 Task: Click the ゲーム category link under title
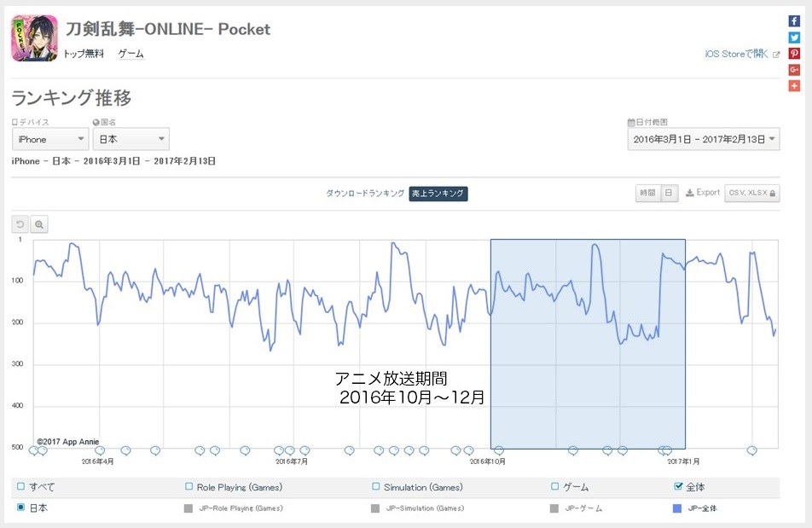pyautogui.click(x=131, y=54)
